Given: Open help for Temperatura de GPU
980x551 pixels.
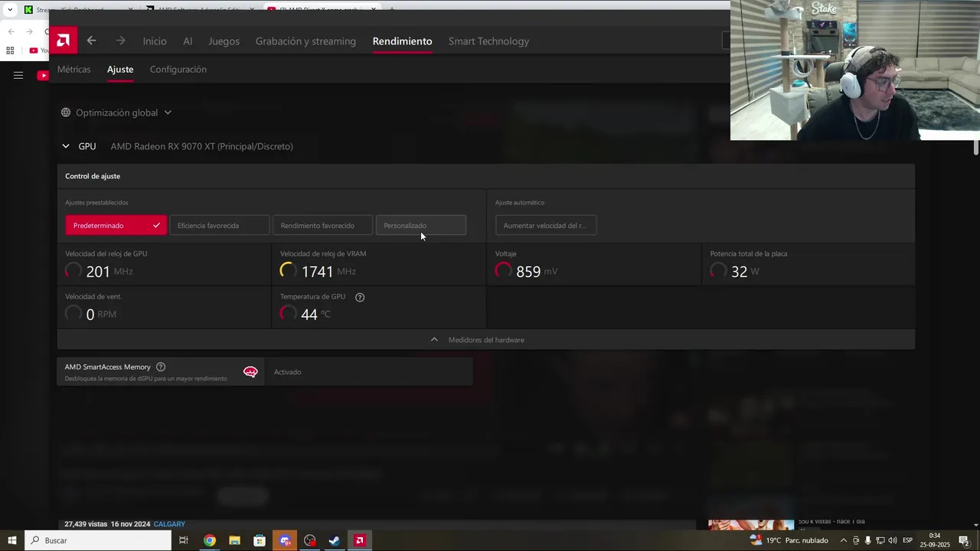Looking at the screenshot, I should pos(360,297).
